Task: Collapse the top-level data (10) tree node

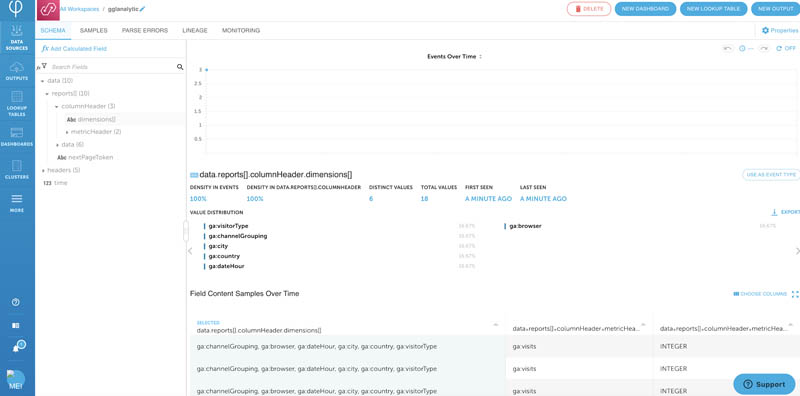Action: (42, 81)
